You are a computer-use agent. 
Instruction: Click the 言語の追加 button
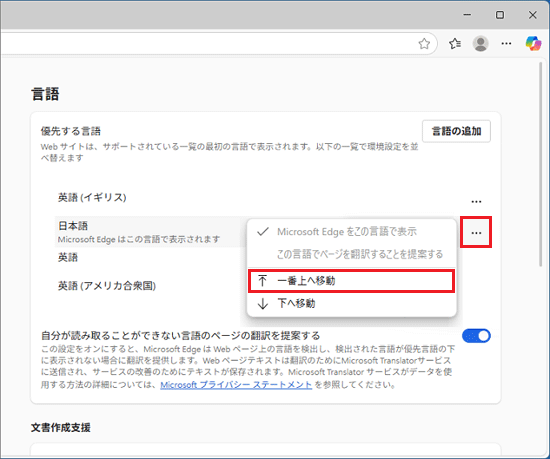click(x=456, y=131)
